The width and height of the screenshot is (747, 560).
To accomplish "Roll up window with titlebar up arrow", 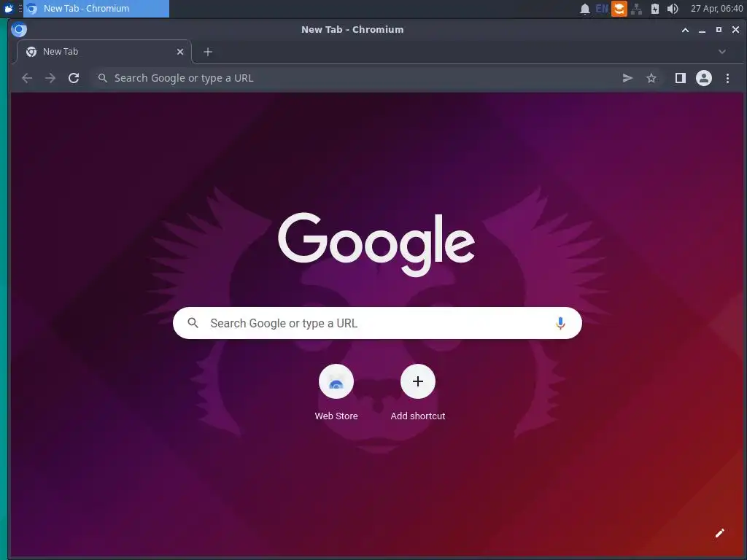I will [x=685, y=30].
